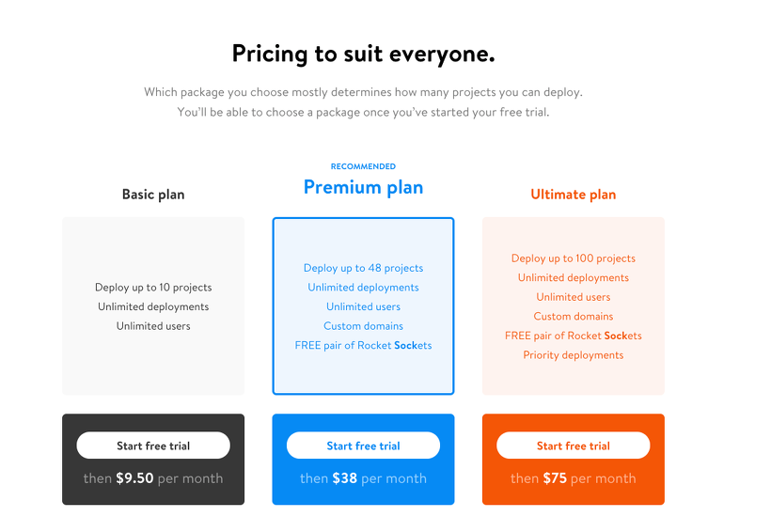
Task: Click "Deploy up to 10 projects" text
Action: pos(153,288)
